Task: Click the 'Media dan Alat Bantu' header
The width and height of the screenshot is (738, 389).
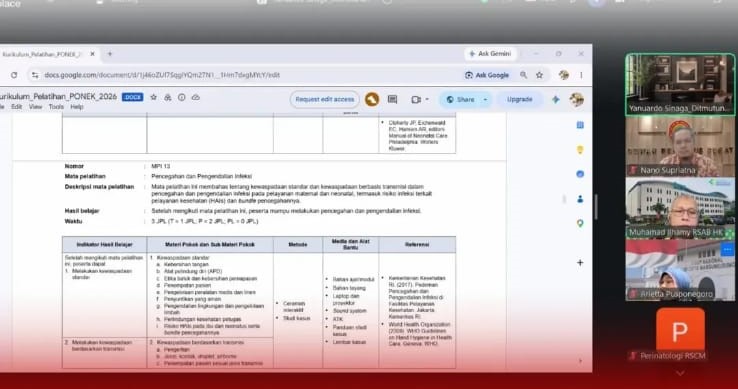Action: pos(351,244)
